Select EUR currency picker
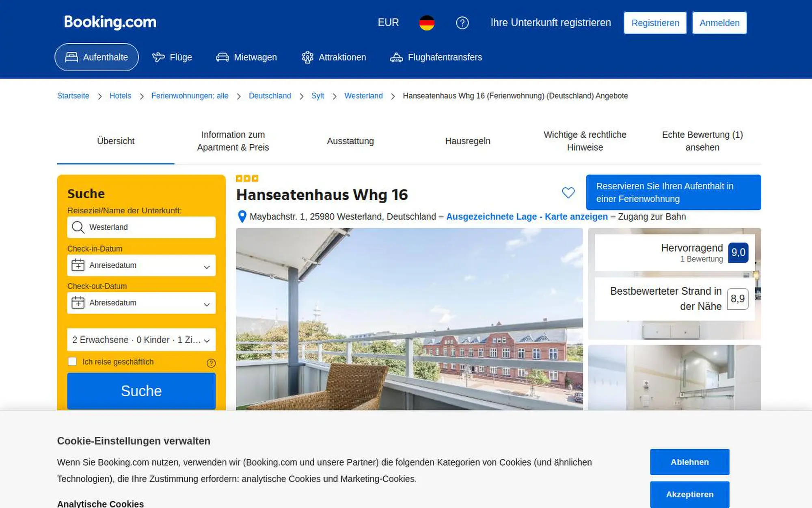Screen dimensions: 812x508 [x=388, y=23]
